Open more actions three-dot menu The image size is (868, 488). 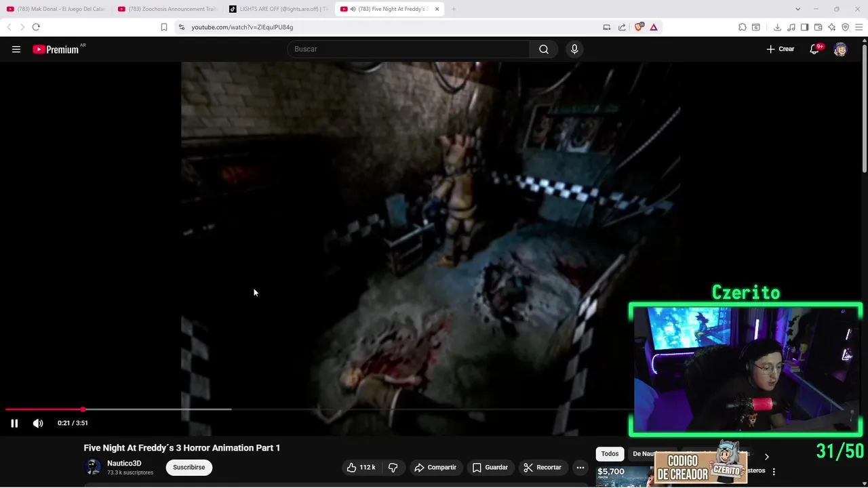tap(580, 467)
